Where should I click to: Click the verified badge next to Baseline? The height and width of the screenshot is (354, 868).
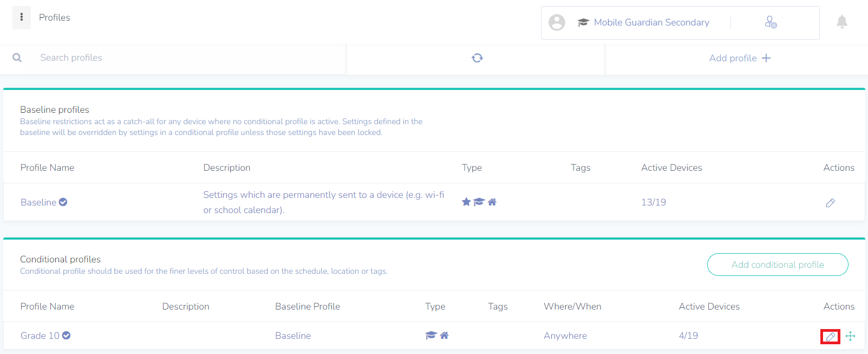(x=63, y=202)
